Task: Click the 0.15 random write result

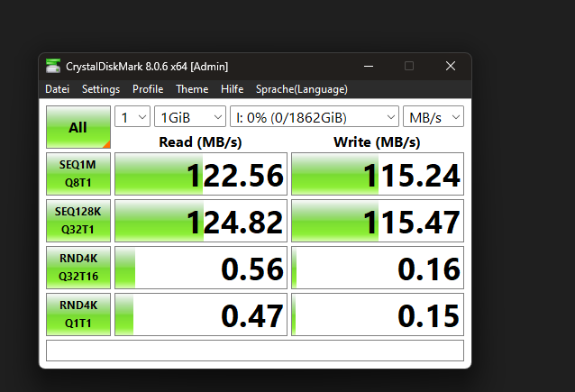Action: tap(378, 315)
